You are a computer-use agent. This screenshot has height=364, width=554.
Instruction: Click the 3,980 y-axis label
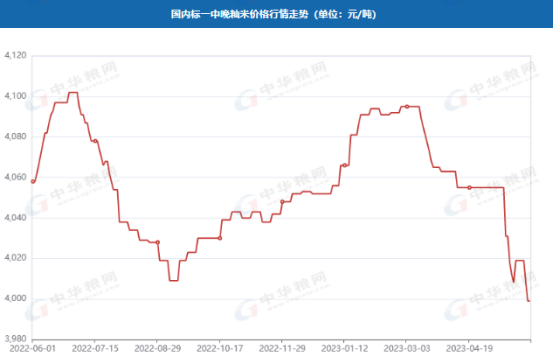coord(15,339)
